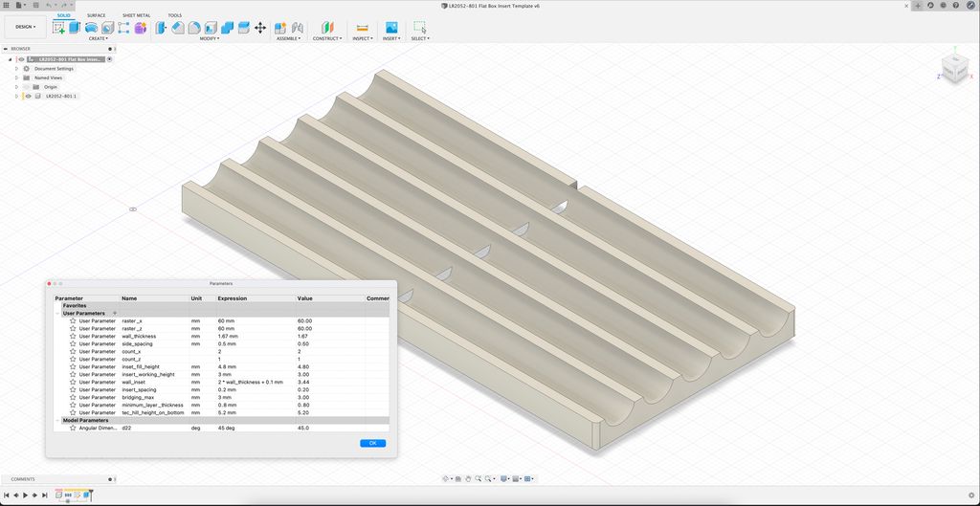Toggle visibility of the Origin folder
Viewport: 980px width, 506px height.
click(28, 87)
